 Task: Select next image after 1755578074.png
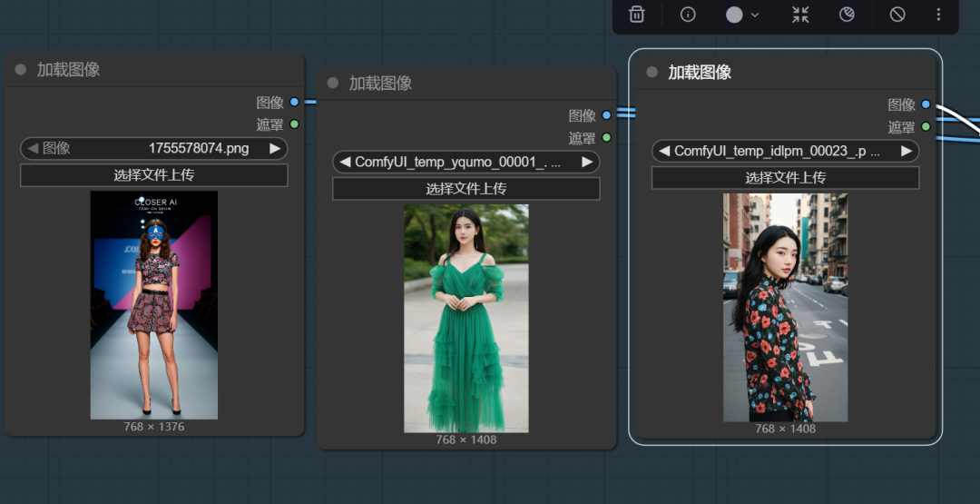tap(275, 149)
